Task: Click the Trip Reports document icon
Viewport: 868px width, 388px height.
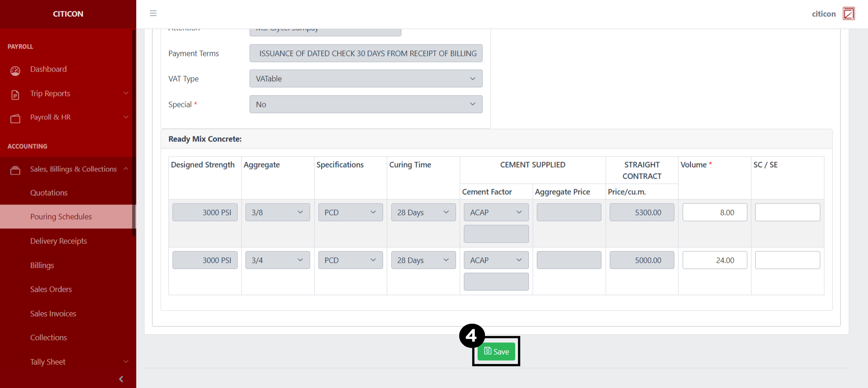Action: point(15,95)
